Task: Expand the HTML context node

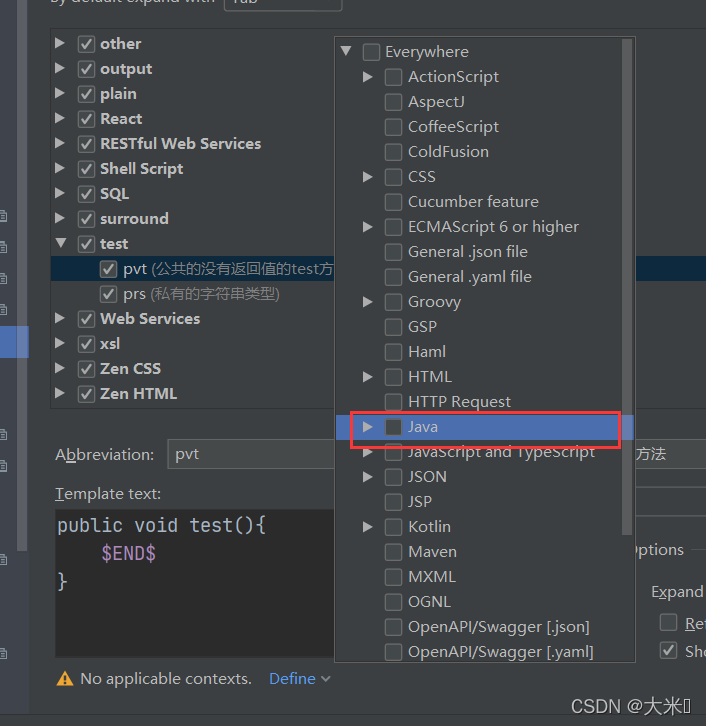Action: click(368, 377)
